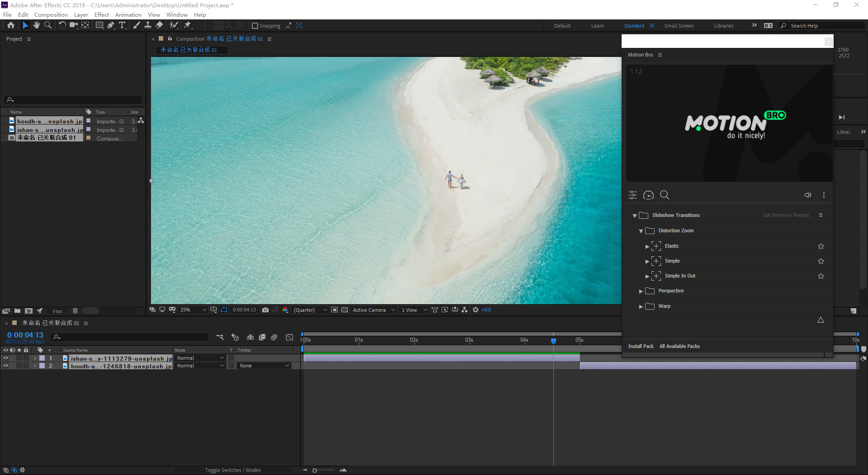Enable the Snapping checkbox
This screenshot has width=868, height=475.
255,26
